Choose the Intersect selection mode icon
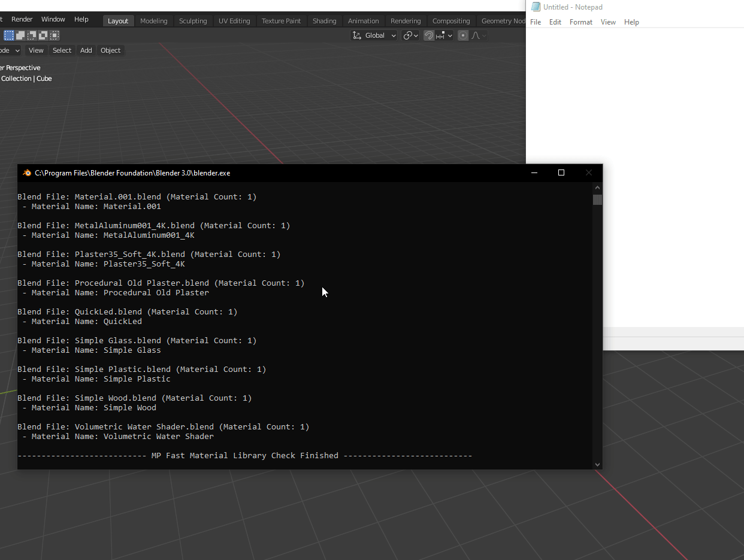 pos(55,35)
